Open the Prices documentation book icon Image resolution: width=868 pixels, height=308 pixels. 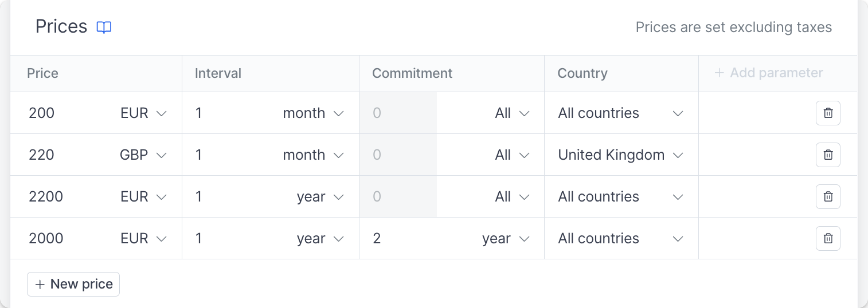[104, 27]
